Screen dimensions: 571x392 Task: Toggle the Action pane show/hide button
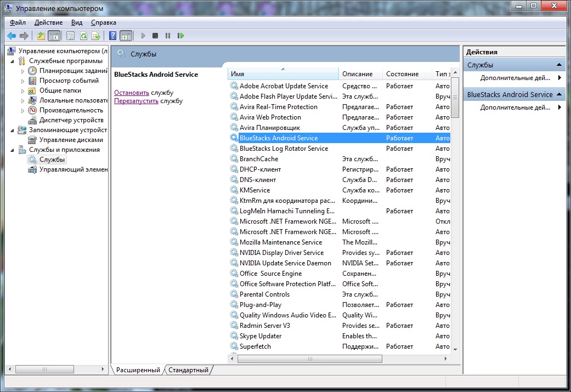click(x=126, y=36)
